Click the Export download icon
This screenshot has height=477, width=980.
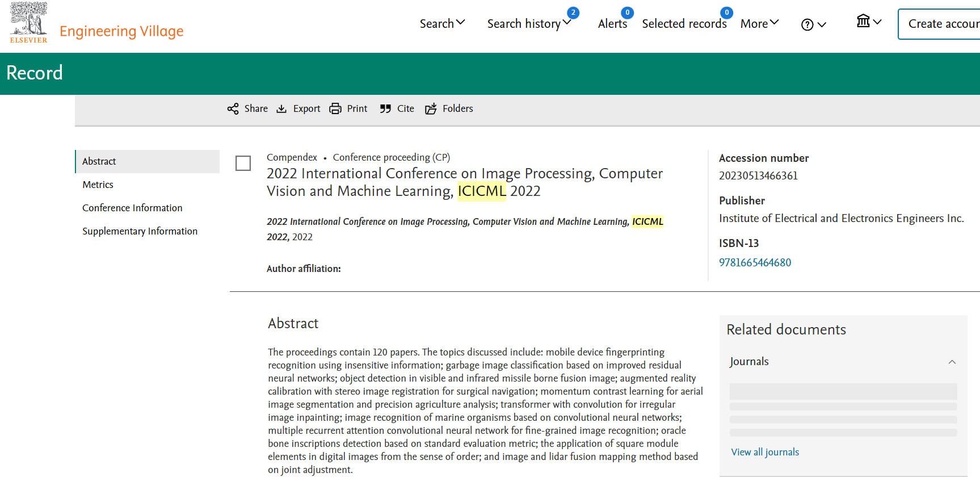click(x=281, y=108)
